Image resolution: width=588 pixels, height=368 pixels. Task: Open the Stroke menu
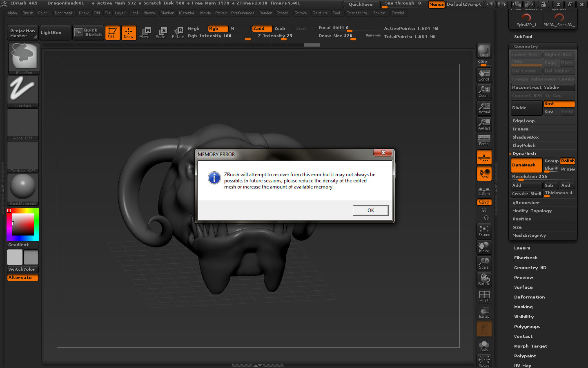click(301, 13)
